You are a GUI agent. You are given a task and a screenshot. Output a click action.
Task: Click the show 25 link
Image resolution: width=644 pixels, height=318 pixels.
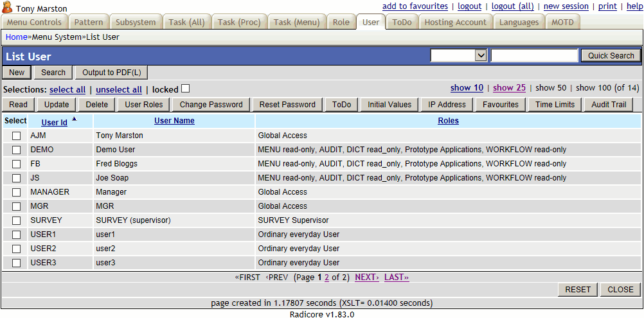[509, 88]
